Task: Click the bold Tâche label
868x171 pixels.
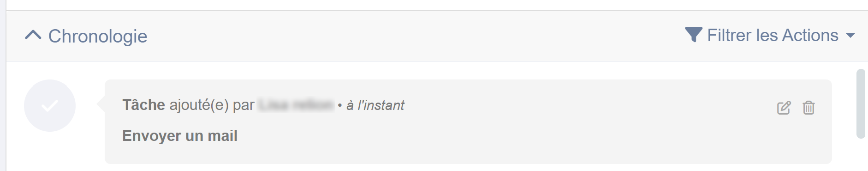Action: (143, 105)
